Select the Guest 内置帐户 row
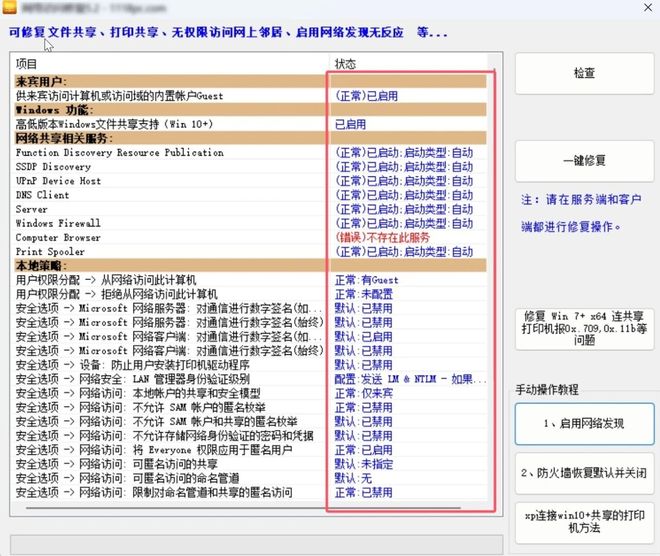This screenshot has width=660, height=556. [x=250, y=96]
